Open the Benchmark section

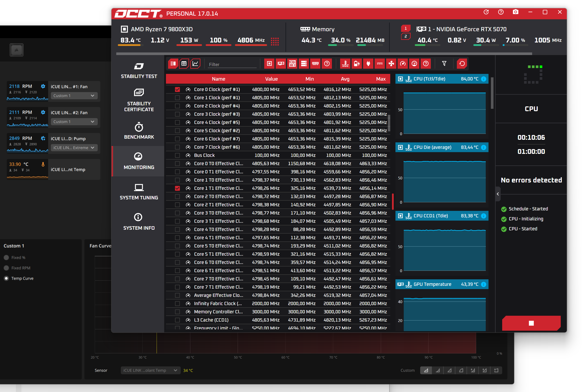coord(139,131)
